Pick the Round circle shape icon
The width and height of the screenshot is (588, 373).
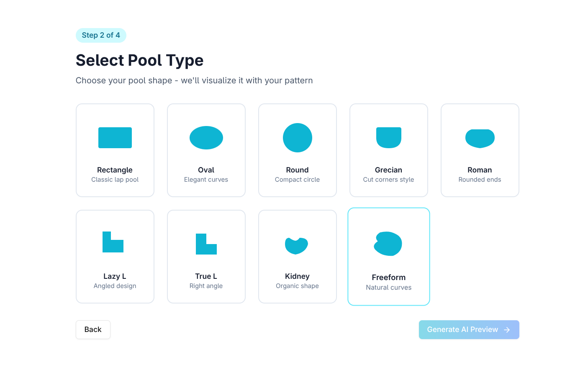pyautogui.click(x=298, y=138)
